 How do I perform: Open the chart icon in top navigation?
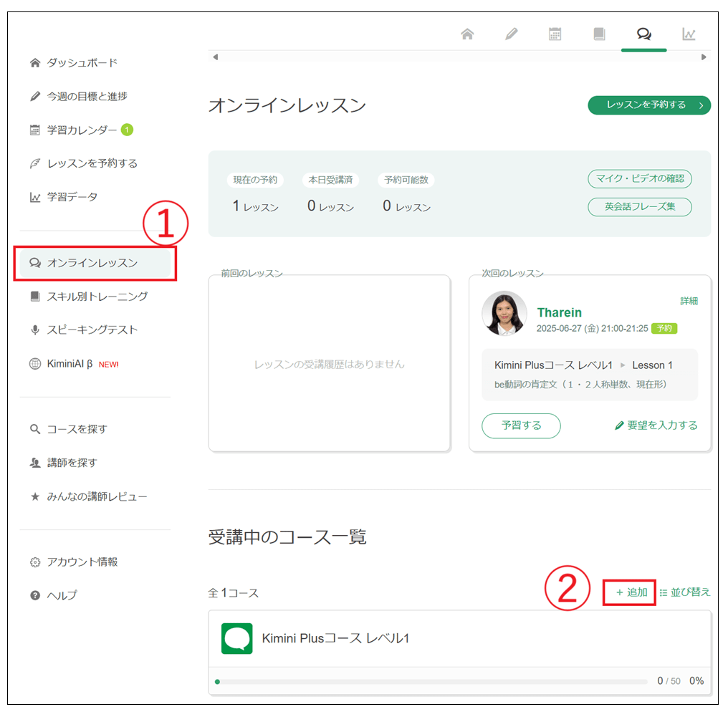coord(689,34)
